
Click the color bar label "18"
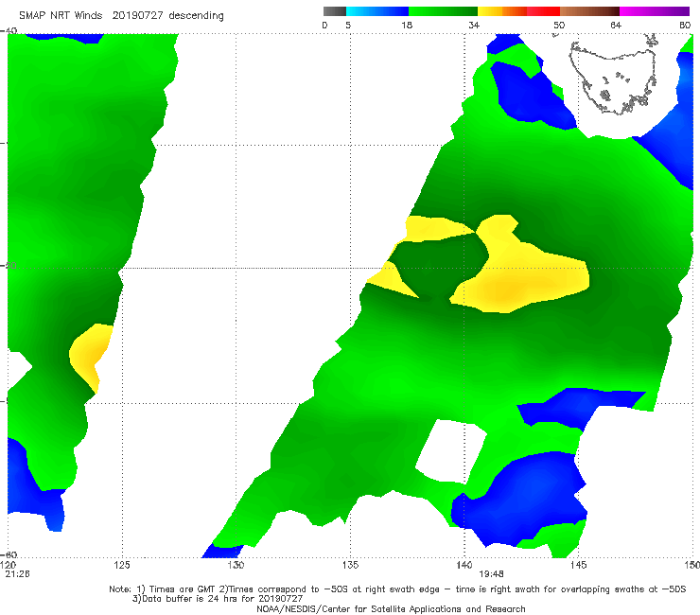click(x=407, y=26)
